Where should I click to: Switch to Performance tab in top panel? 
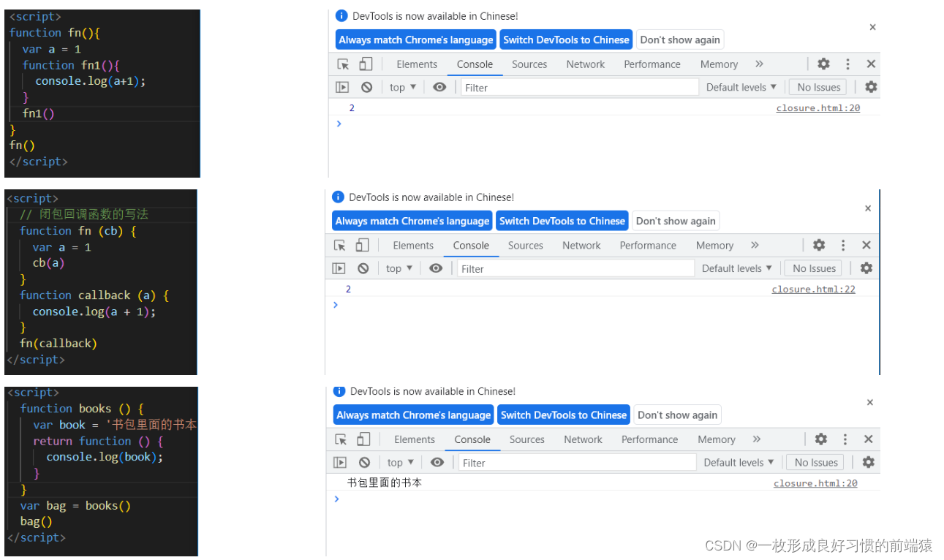[x=652, y=64]
